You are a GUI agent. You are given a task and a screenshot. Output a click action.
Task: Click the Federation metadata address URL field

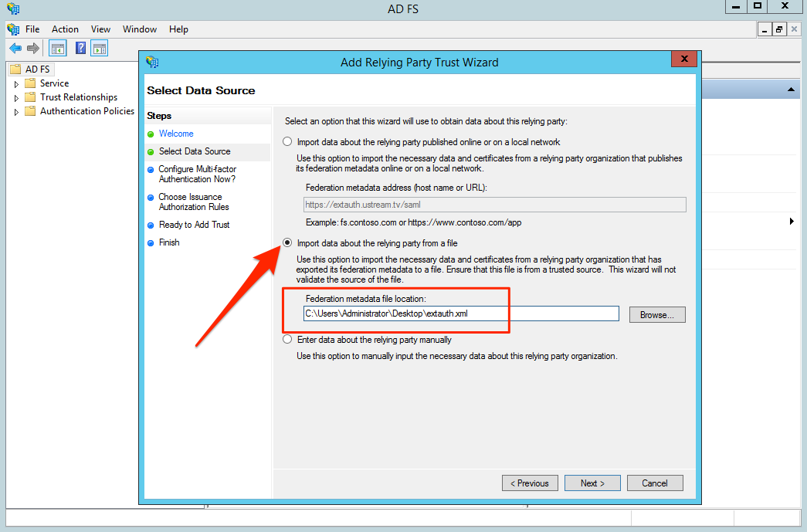(494, 205)
